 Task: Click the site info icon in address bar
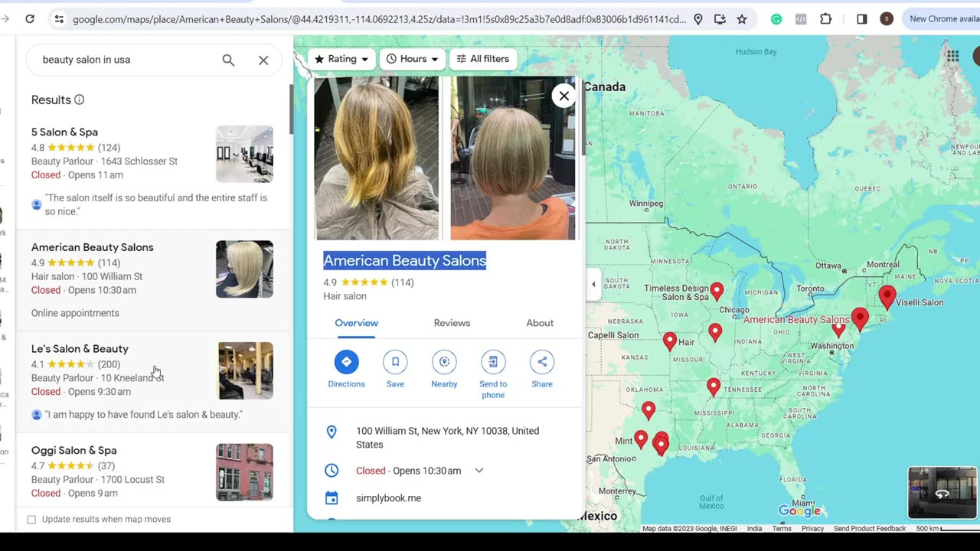pyautogui.click(x=60, y=19)
